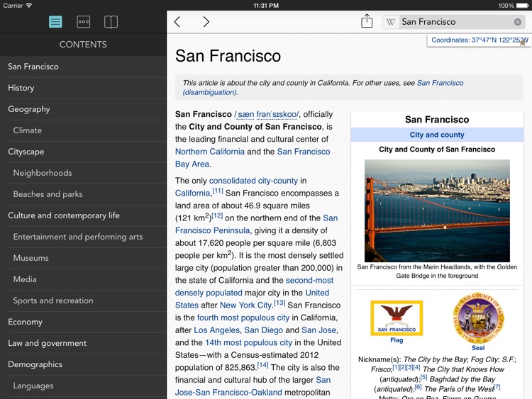Jump to History section in contents
This screenshot has width=532, height=399.
(21, 88)
